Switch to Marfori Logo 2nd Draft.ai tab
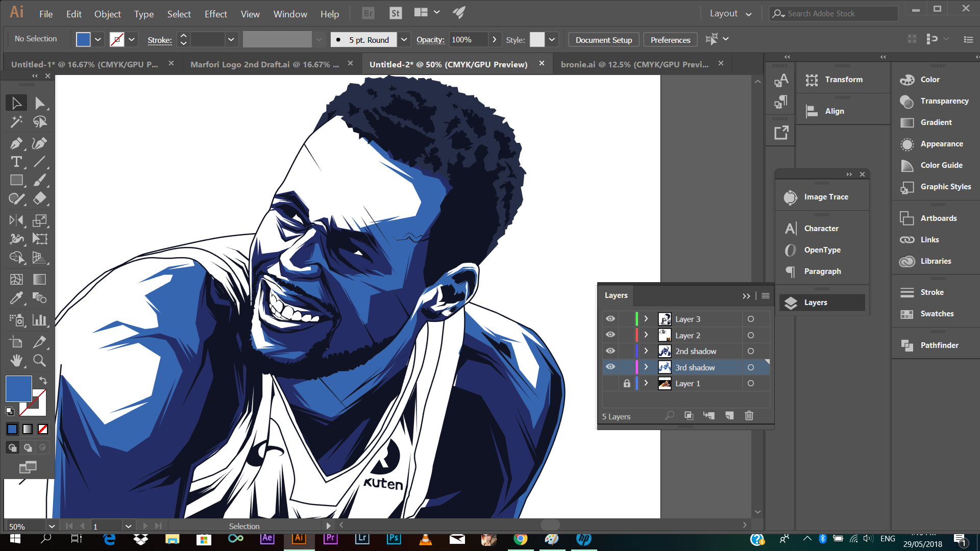Image resolution: width=980 pixels, height=551 pixels. [x=265, y=64]
